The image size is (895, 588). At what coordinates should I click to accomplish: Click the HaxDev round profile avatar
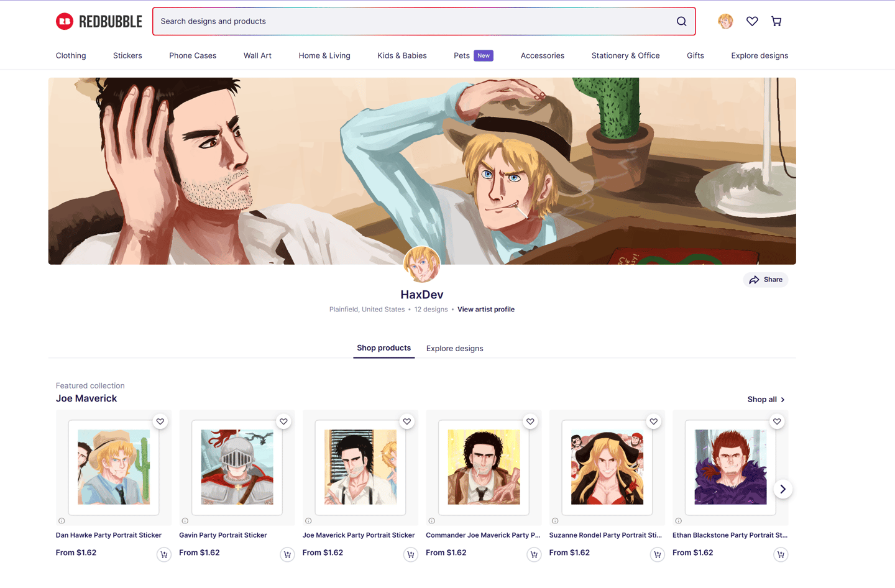coord(422,264)
